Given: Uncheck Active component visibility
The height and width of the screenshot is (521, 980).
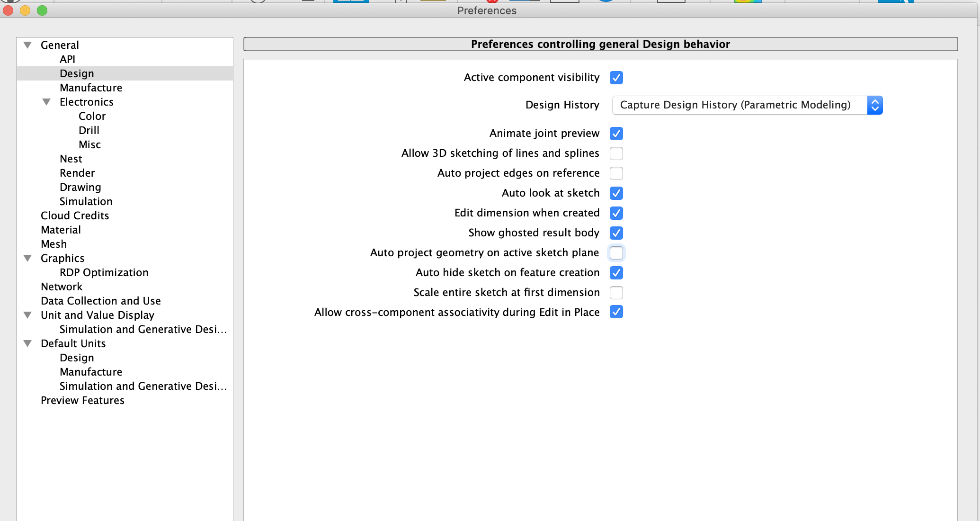Looking at the screenshot, I should click(616, 78).
